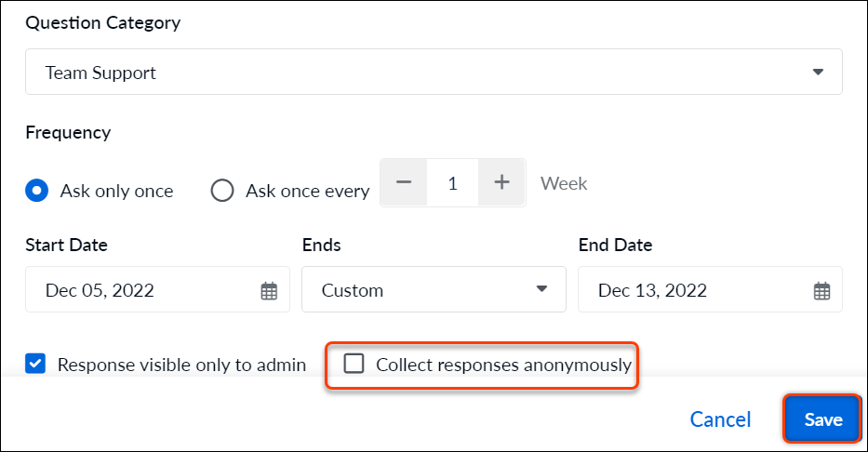Image resolution: width=868 pixels, height=452 pixels.
Task: Click the Dec 13, 2022 end date field
Action: pyautogui.click(x=710, y=289)
